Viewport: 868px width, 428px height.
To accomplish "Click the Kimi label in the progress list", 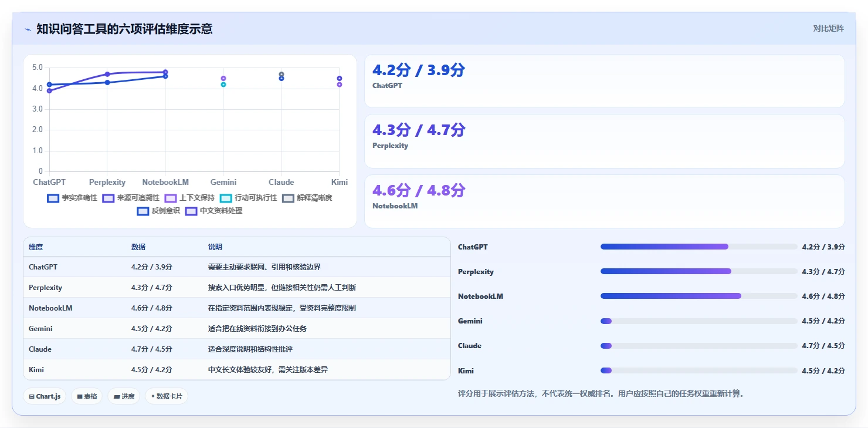I will tap(466, 371).
